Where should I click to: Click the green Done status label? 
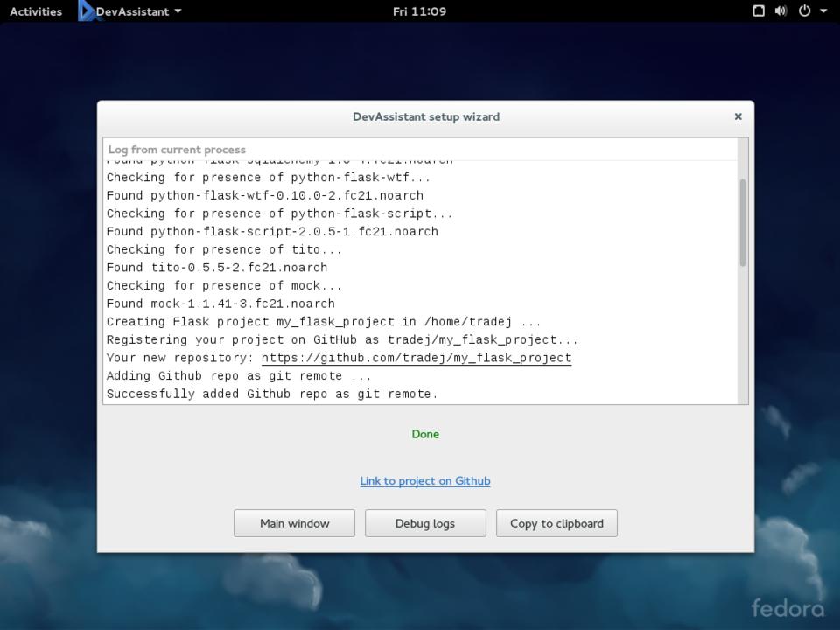coord(425,434)
